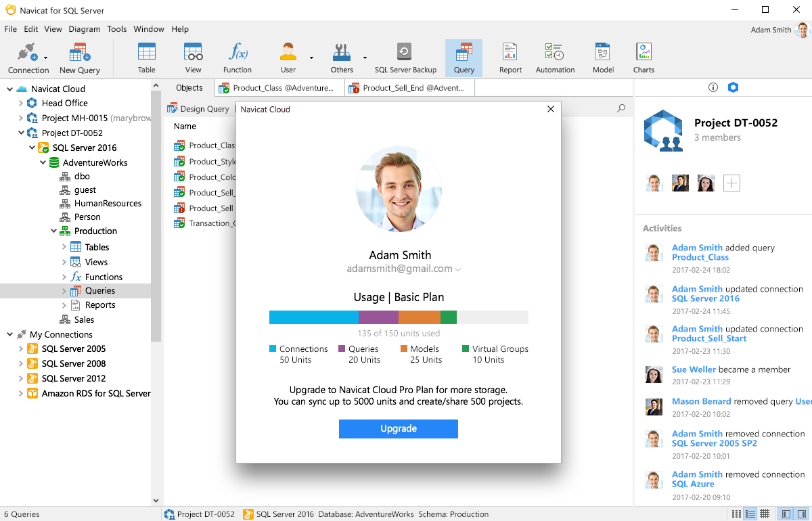The height and width of the screenshot is (521, 812).
Task: Click the search magnifier in the object pane
Action: coord(621,108)
